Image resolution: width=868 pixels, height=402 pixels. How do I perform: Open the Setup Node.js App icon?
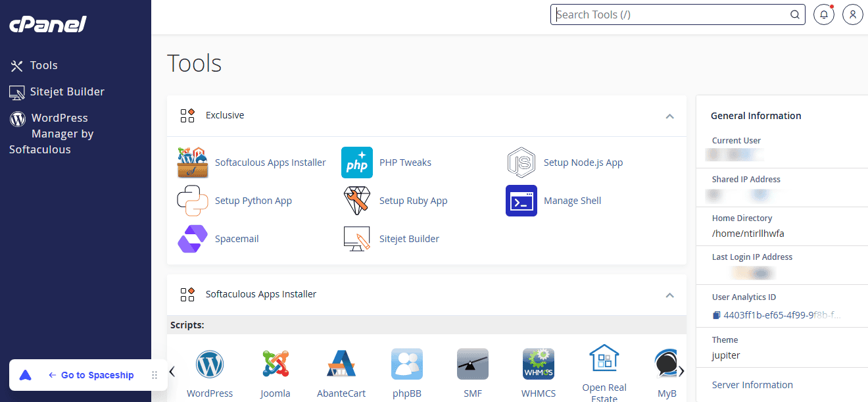[521, 163]
